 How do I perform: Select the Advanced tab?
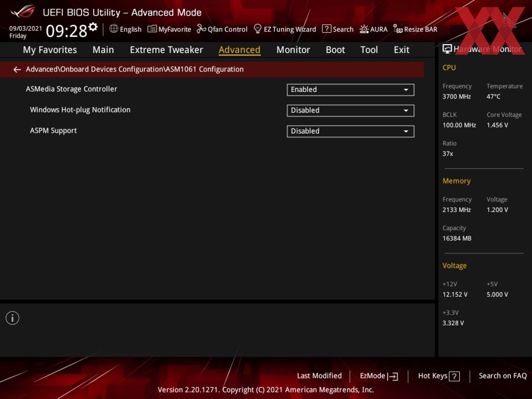(x=239, y=50)
